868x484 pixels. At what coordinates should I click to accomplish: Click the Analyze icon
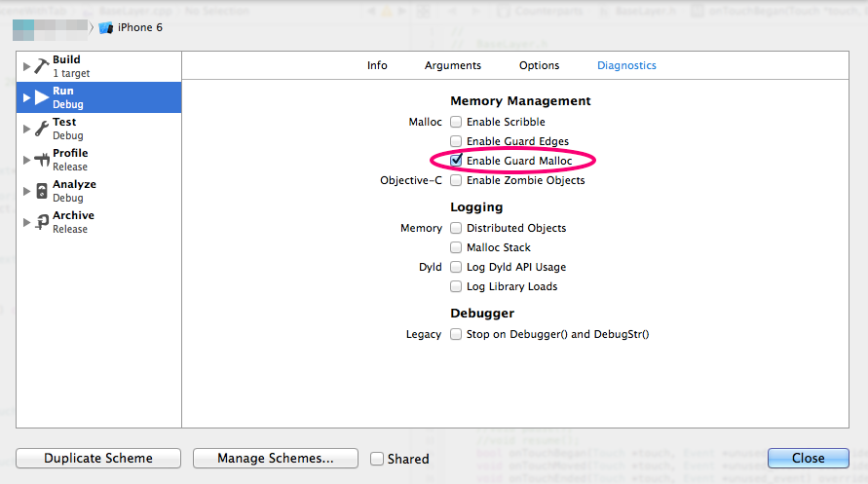(x=42, y=191)
